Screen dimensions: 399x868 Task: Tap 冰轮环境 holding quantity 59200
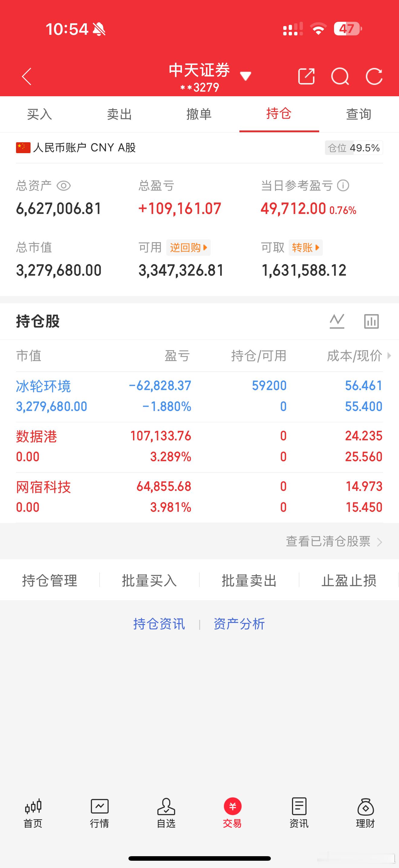coord(270,386)
